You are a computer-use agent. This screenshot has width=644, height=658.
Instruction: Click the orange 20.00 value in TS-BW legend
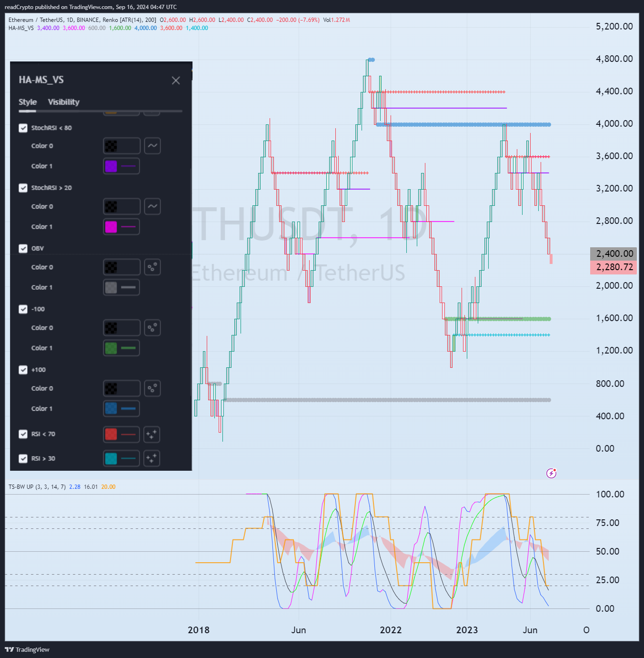pyautogui.click(x=108, y=487)
